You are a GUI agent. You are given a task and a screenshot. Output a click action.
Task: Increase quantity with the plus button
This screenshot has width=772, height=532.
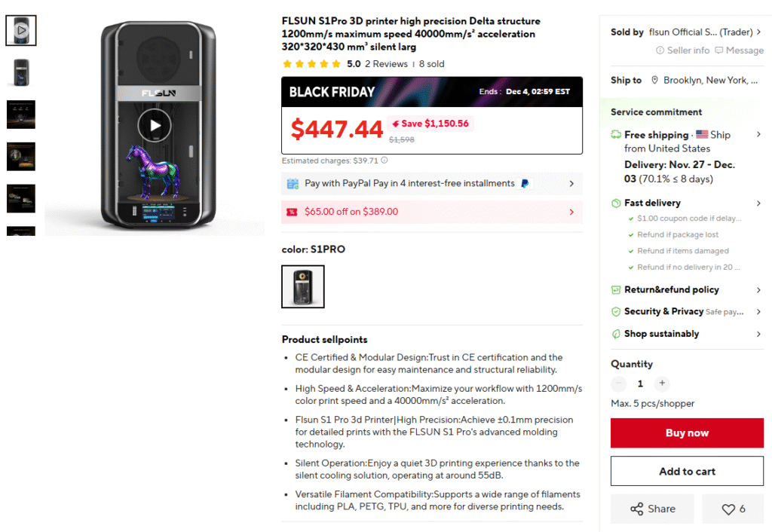(662, 384)
